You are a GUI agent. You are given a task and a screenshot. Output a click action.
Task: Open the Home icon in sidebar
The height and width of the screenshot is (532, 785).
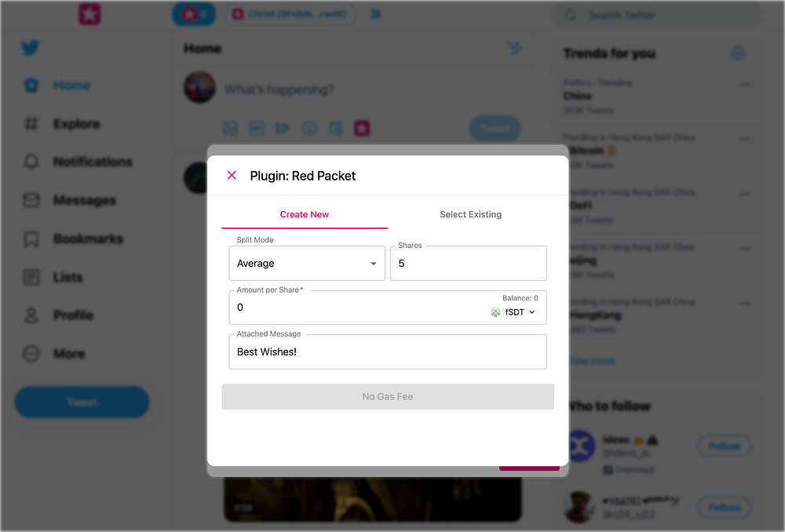tap(31, 86)
